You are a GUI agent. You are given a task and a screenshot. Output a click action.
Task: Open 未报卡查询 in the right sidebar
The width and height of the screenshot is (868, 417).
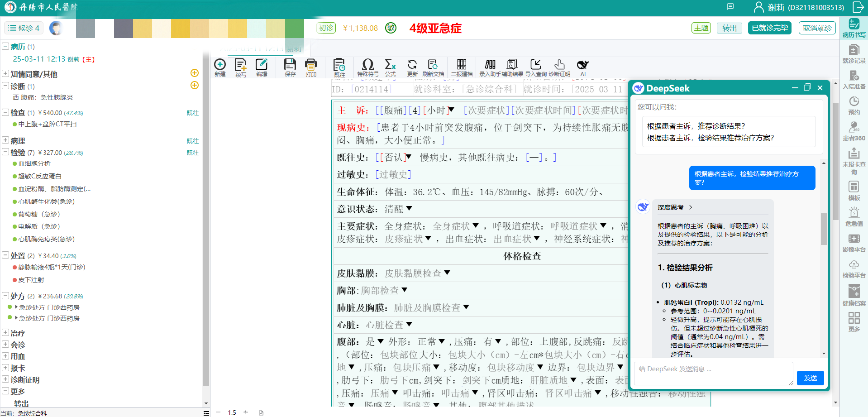coord(854,161)
